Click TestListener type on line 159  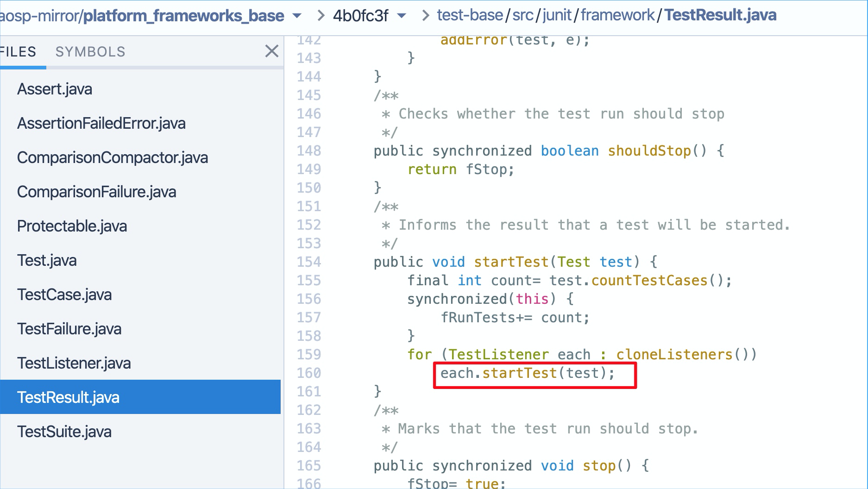pyautogui.click(x=499, y=355)
